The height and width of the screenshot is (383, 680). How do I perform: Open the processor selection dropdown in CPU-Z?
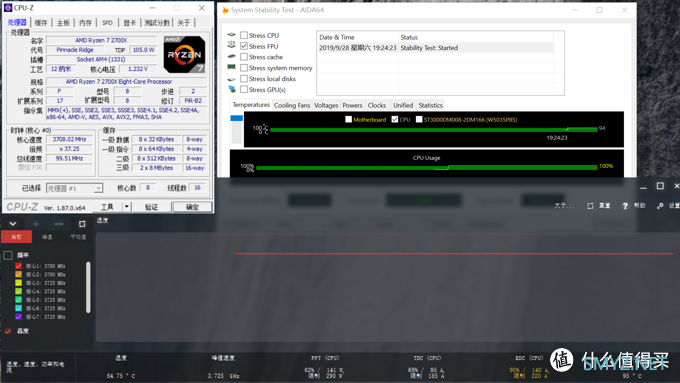pyautogui.click(x=74, y=188)
